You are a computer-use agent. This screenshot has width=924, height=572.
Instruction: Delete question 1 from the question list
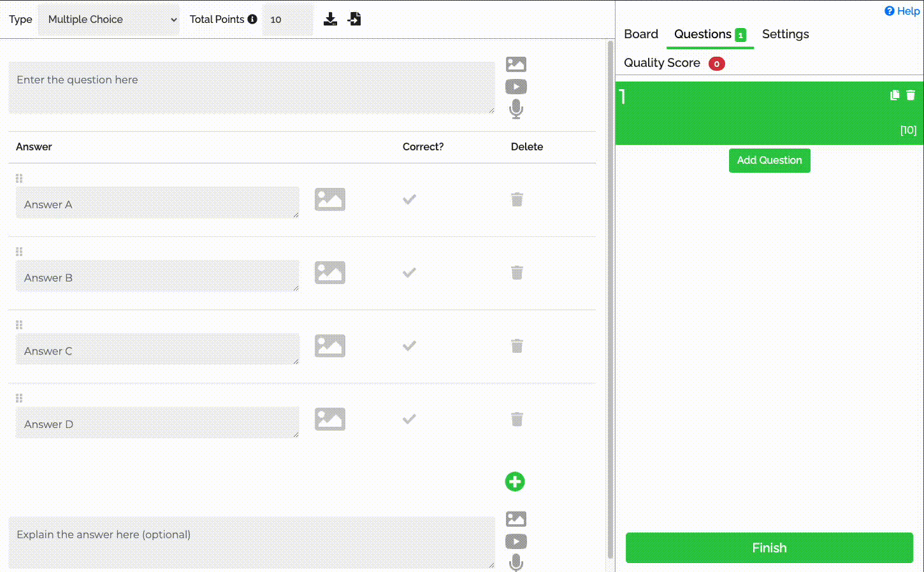click(911, 95)
